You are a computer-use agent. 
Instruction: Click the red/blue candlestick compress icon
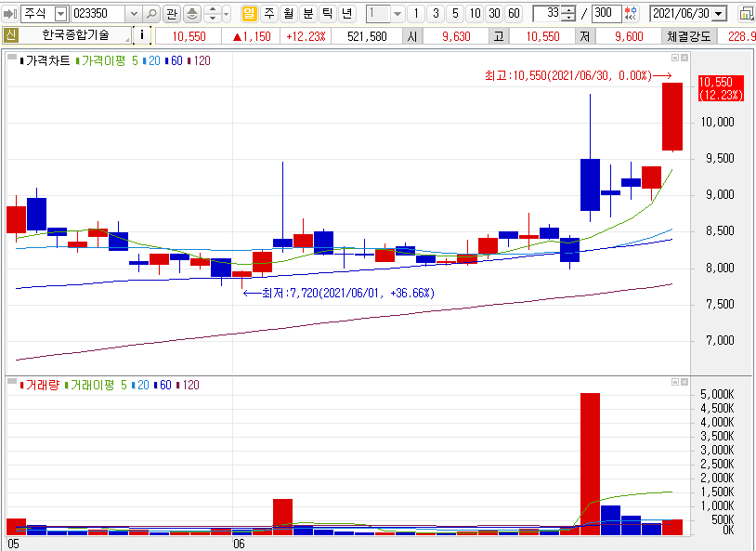point(631,14)
